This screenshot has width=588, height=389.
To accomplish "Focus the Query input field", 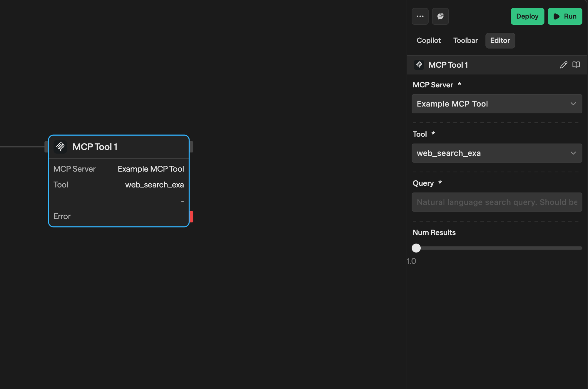I will (x=497, y=202).
